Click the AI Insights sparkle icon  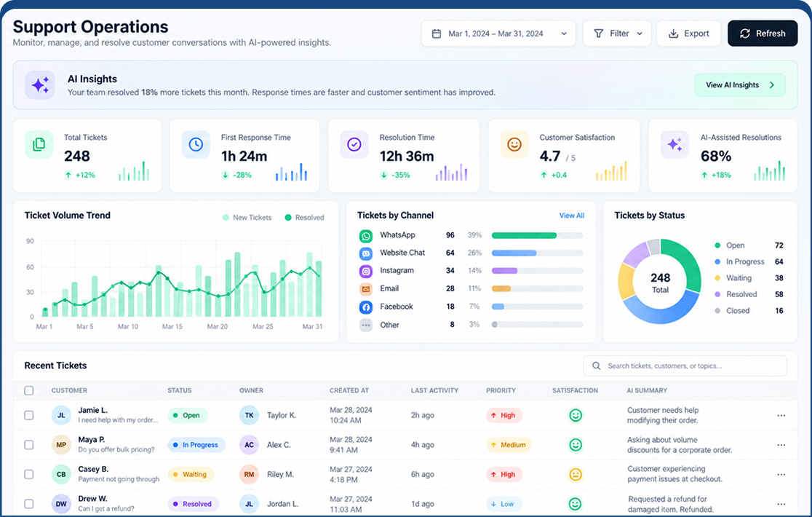(x=40, y=85)
